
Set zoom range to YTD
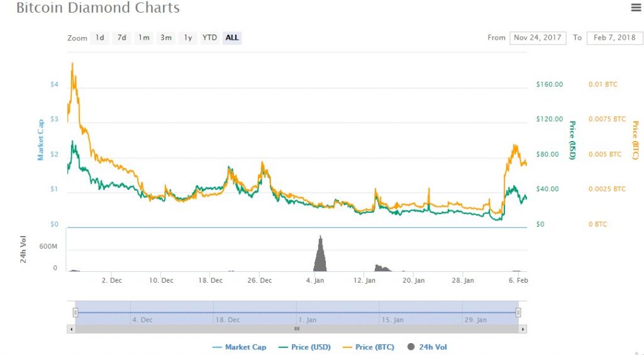coord(210,38)
